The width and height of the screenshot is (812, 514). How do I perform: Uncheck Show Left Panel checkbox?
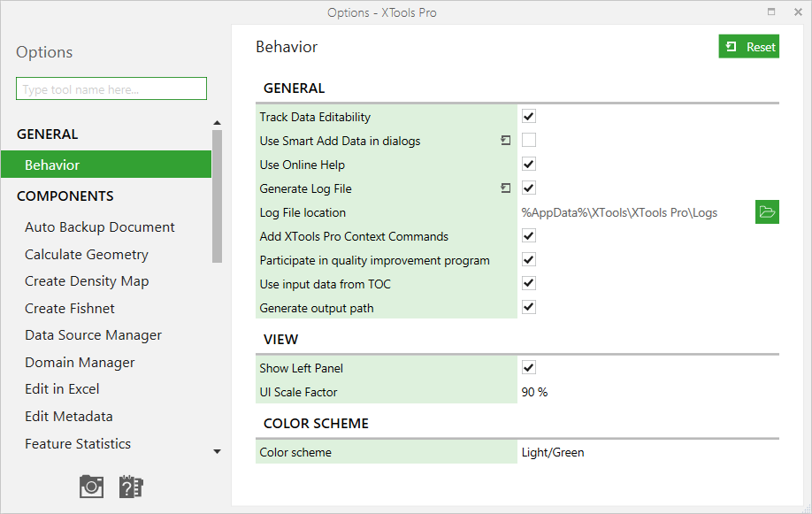(529, 368)
